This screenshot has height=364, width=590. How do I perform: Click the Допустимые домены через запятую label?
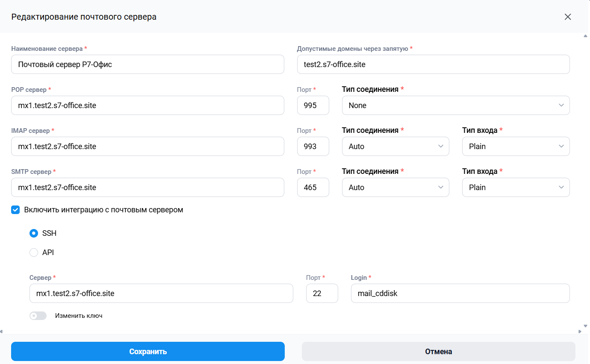pyautogui.click(x=353, y=49)
